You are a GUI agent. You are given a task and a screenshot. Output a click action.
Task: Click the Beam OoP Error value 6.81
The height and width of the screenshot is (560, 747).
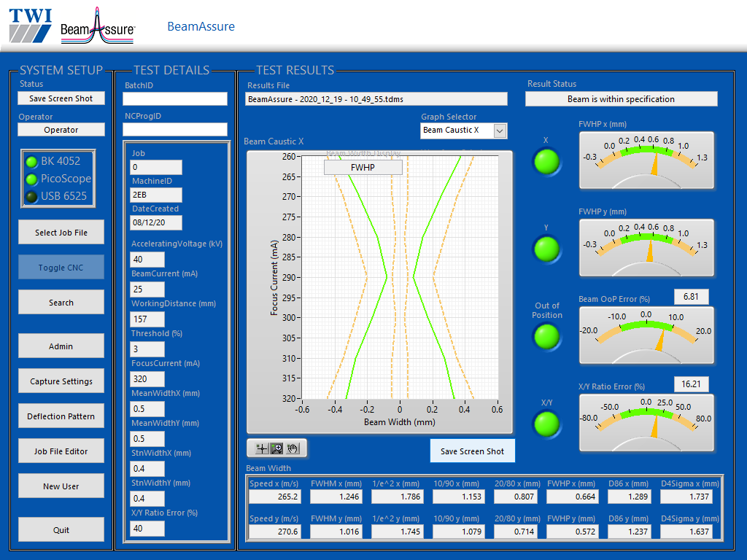coord(692,297)
